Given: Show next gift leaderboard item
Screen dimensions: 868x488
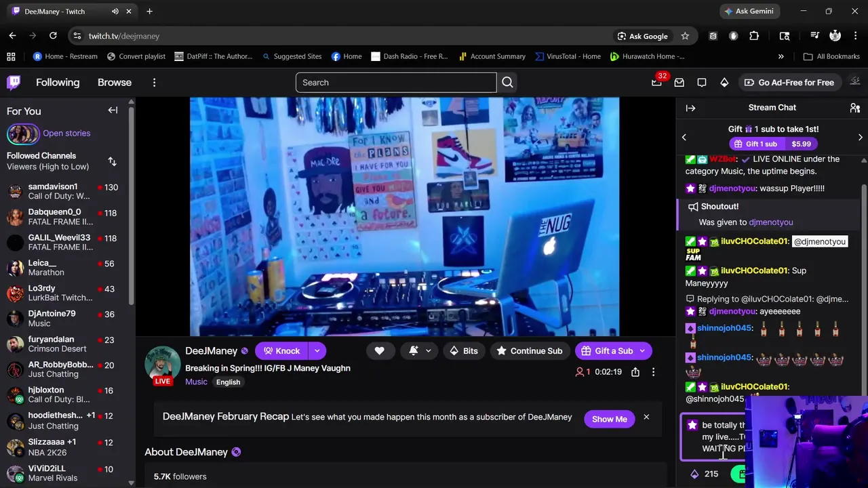Looking at the screenshot, I should tap(860, 137).
